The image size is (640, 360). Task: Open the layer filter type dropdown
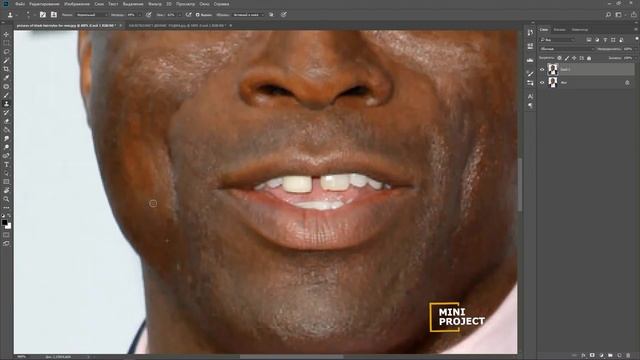(558, 40)
